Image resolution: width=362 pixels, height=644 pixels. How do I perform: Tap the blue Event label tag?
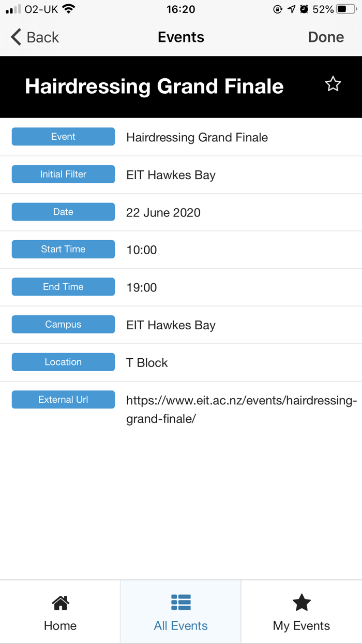[63, 137]
